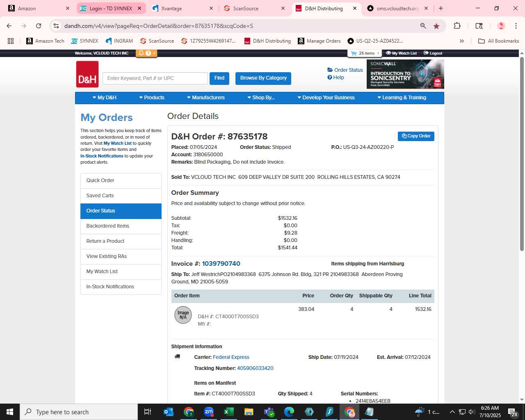Viewport: 525px width, 420px height.
Task: Open invoice number 1039790740
Action: coord(221,264)
